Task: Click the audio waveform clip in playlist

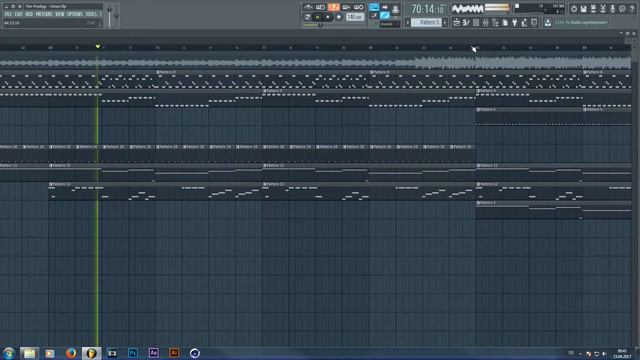Action: (x=315, y=63)
